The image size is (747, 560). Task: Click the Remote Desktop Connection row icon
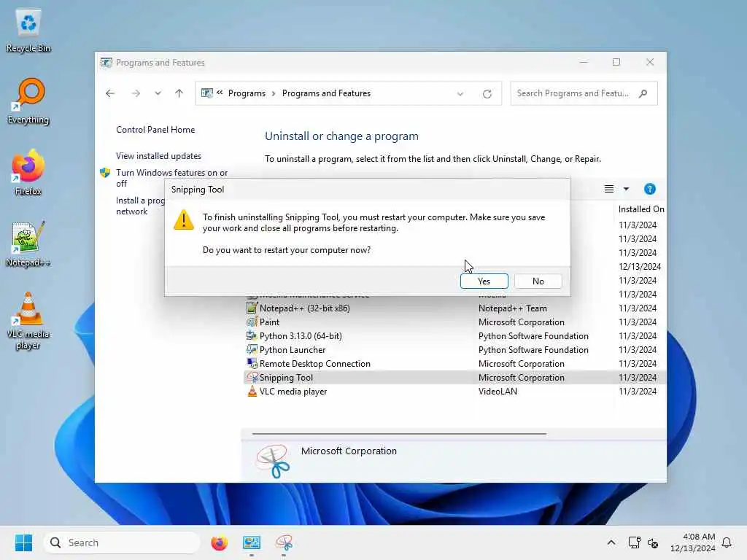click(252, 363)
